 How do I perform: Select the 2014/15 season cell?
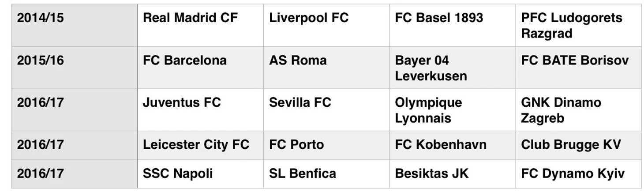(x=75, y=26)
